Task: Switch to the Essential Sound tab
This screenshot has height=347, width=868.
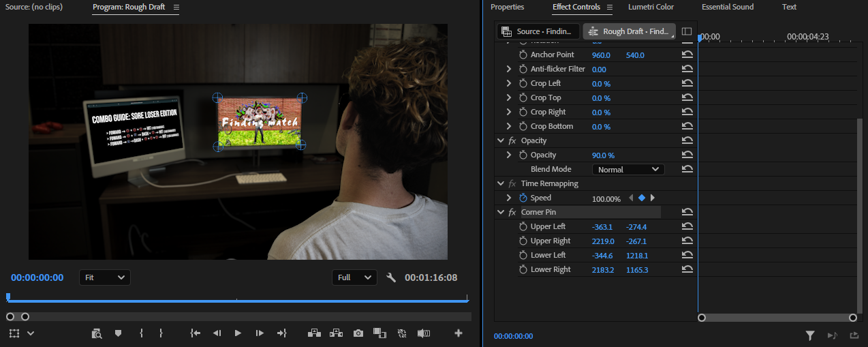Action: (728, 7)
